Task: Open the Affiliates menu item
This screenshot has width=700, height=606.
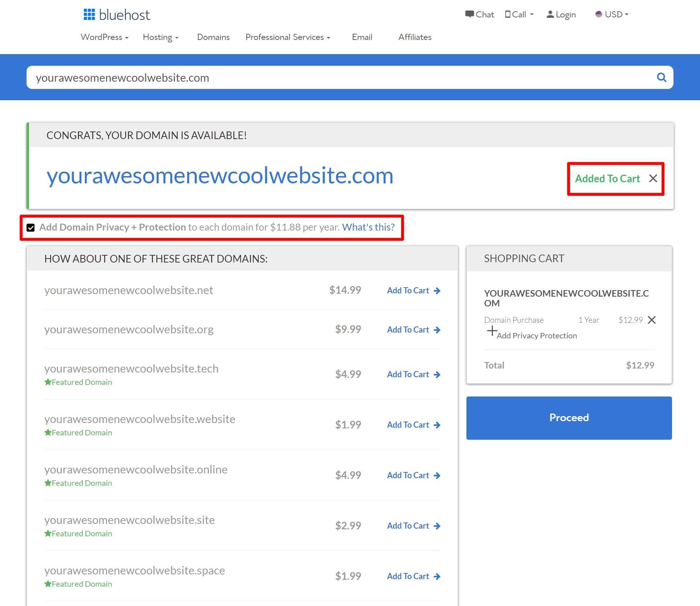Action: (414, 37)
